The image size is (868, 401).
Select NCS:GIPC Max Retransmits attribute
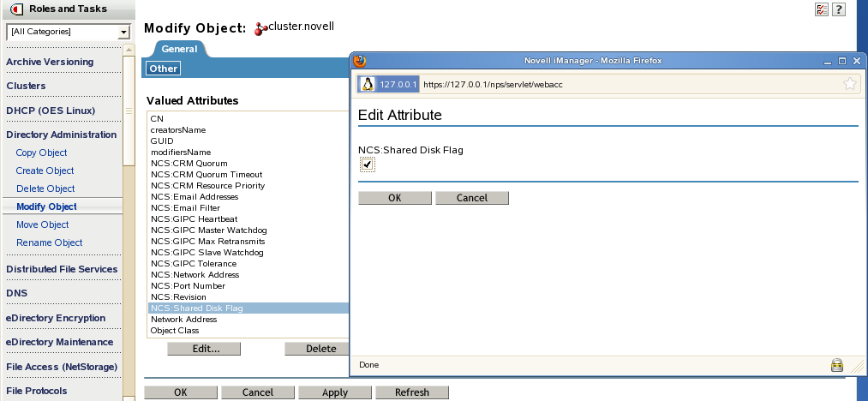249,241
